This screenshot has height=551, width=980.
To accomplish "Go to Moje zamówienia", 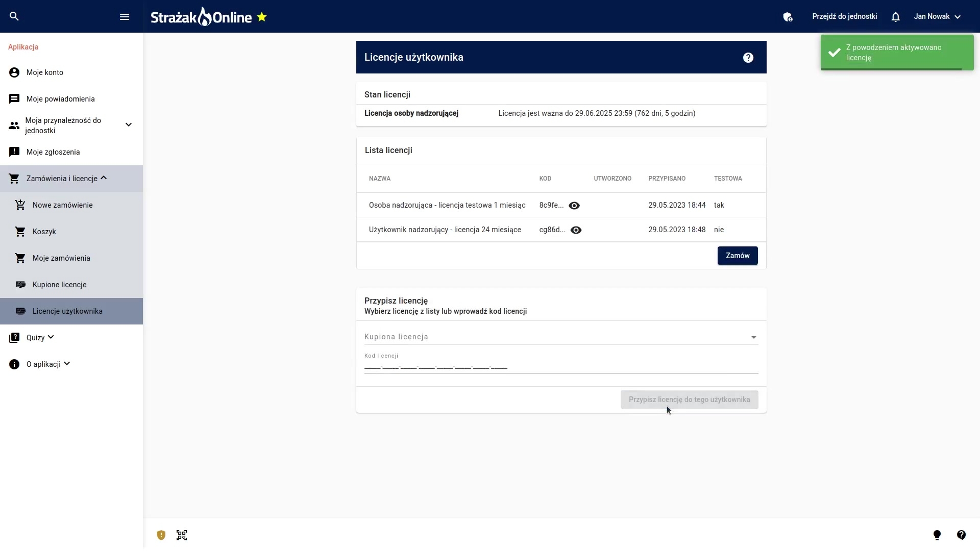I will click(71, 258).
